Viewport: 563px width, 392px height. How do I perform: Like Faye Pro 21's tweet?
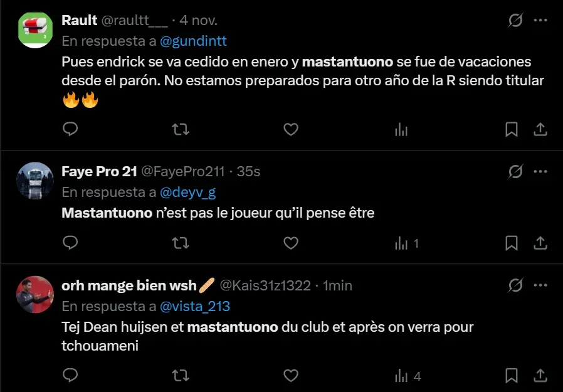point(291,243)
